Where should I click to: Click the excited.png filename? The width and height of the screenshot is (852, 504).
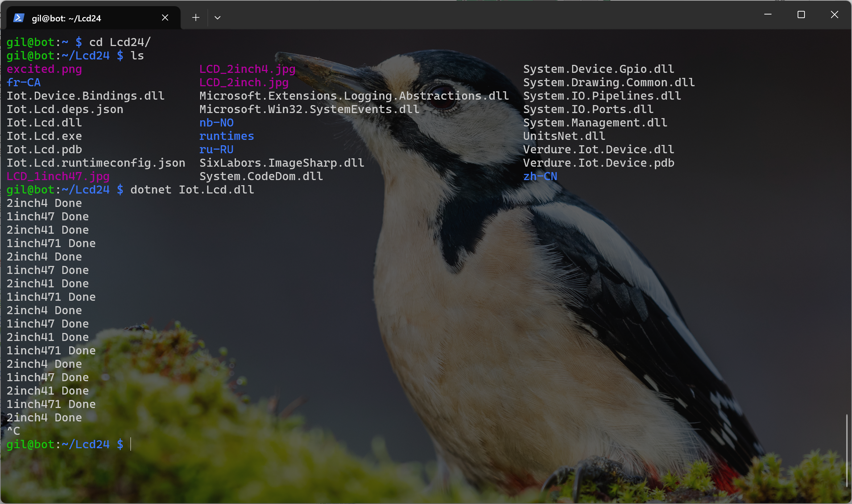[x=44, y=69]
